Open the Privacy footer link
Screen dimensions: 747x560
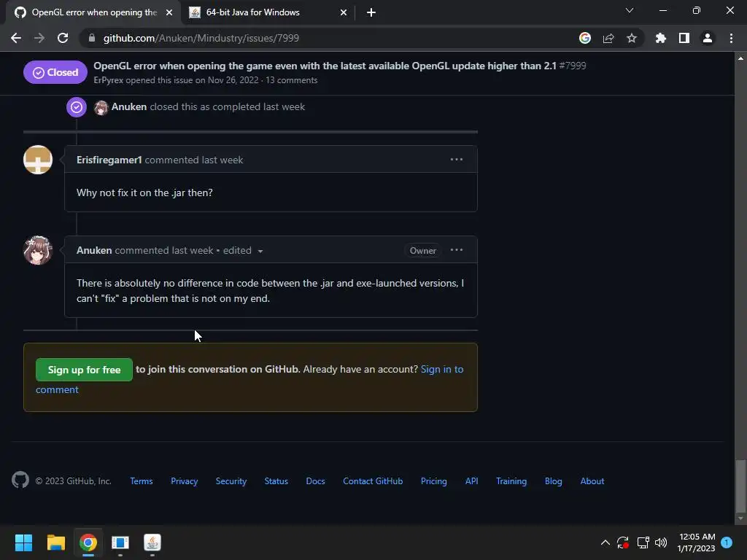185,481
